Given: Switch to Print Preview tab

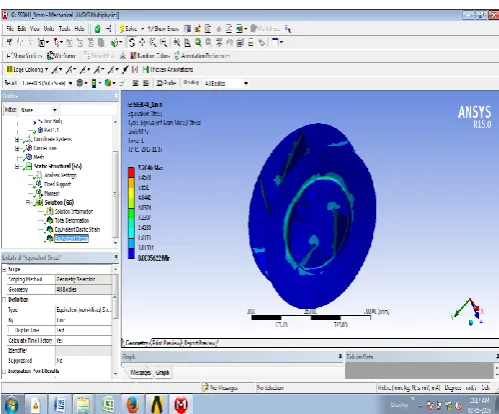Looking at the screenshot, I should (167, 343).
